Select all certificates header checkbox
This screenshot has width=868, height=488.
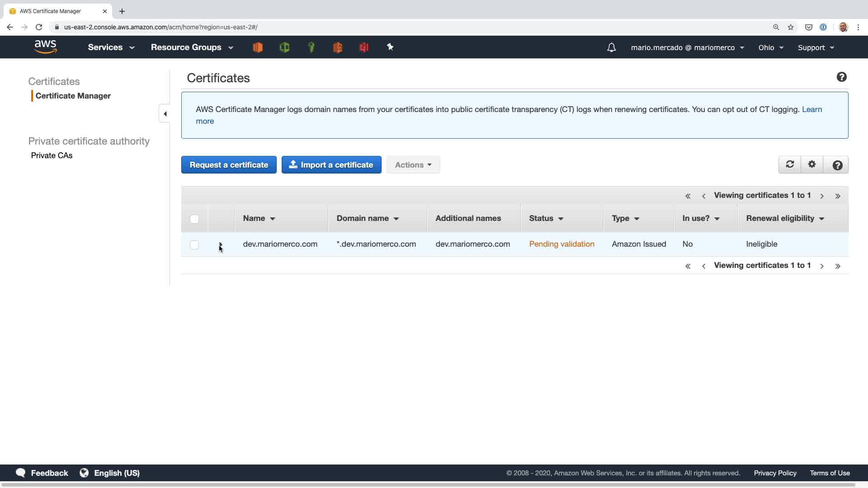point(194,219)
